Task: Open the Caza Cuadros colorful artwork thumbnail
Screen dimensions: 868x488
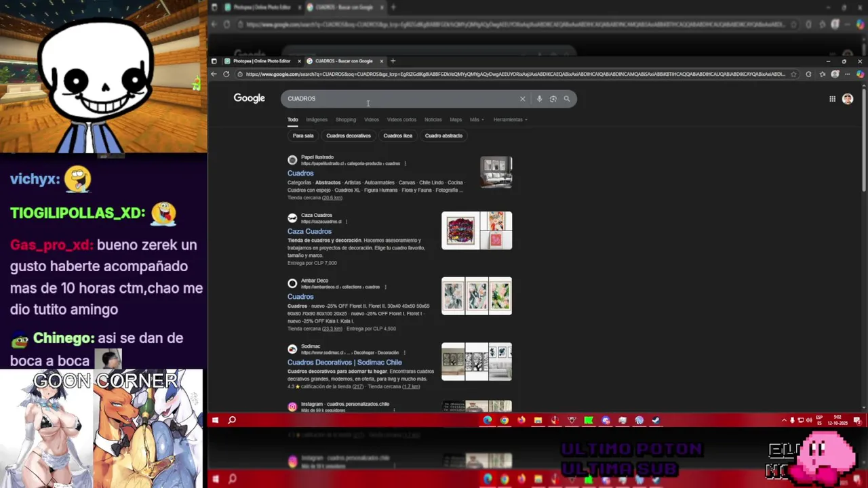Action: (x=461, y=230)
